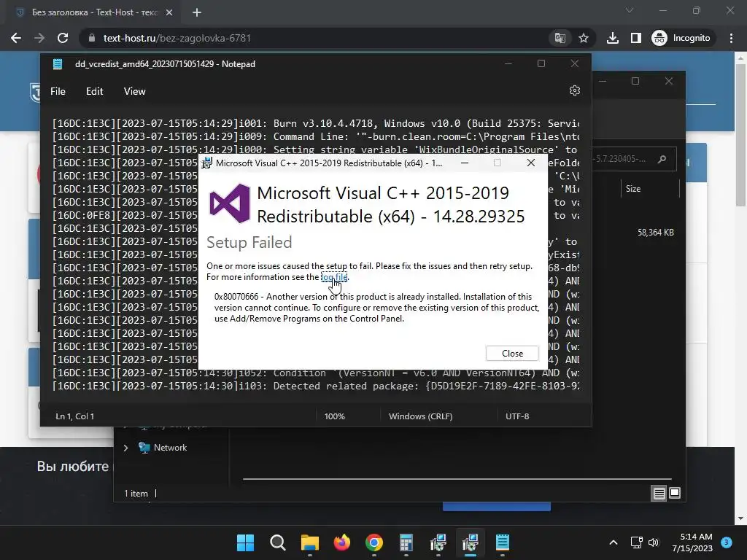Click the Size column header in Explorer
This screenshot has height=560, width=747.
click(x=632, y=189)
